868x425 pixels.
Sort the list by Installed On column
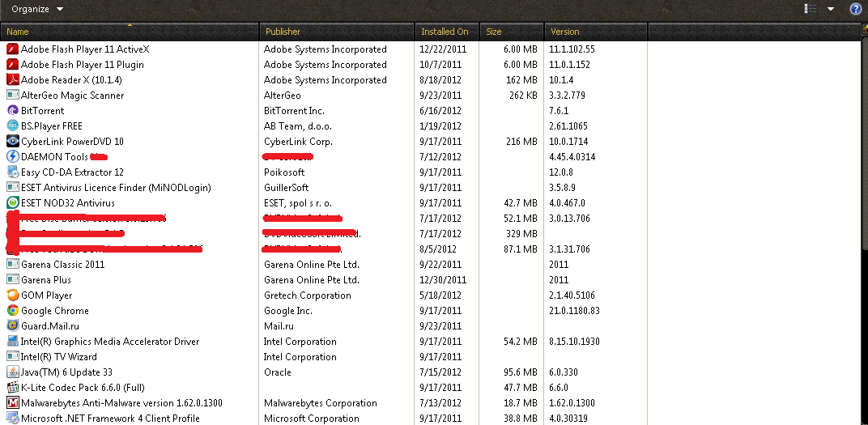pyautogui.click(x=447, y=32)
